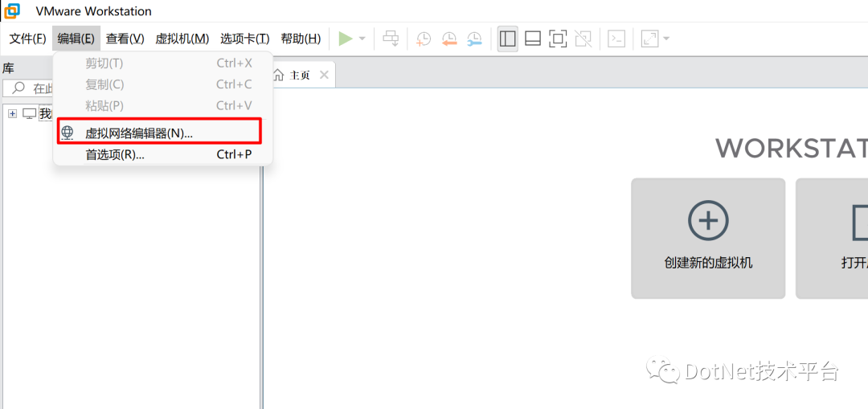Screen dimensions: 868x409
Task: Enter full screen mode icon
Action: point(558,39)
